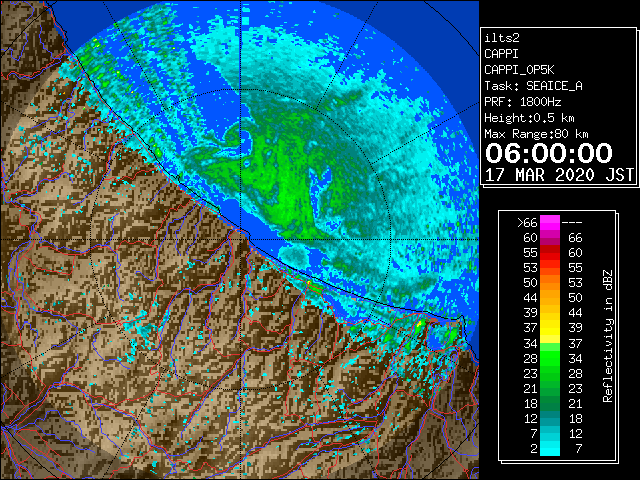Pick the dark teal 12–18 dBZ band
Screen dimensions: 640x480
point(550,418)
